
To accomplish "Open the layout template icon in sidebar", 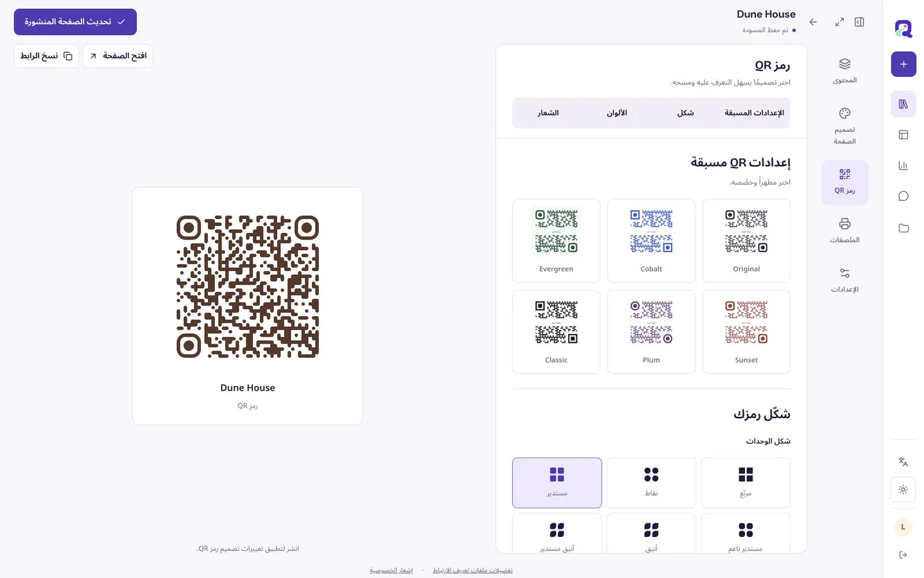I will [x=903, y=135].
